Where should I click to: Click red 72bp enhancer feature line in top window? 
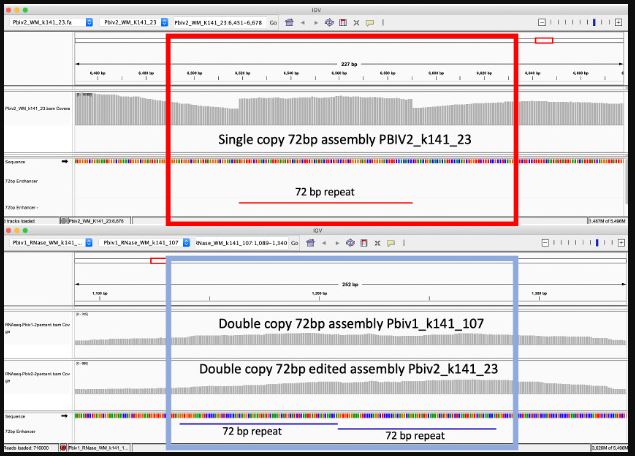click(326, 202)
